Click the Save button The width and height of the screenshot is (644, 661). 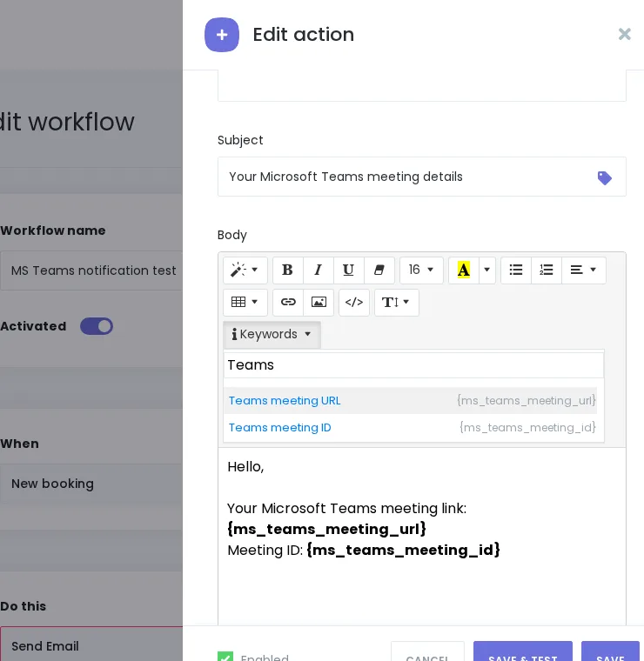[610, 652]
